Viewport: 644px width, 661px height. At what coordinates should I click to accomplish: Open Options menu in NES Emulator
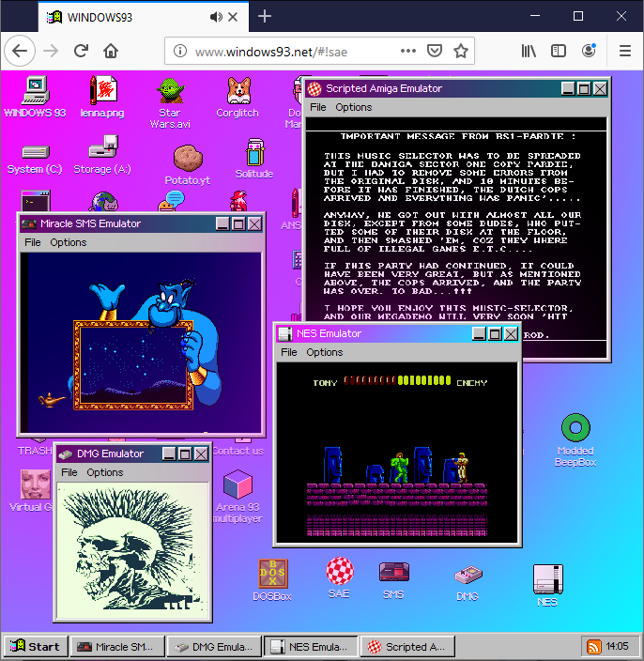pos(325,352)
